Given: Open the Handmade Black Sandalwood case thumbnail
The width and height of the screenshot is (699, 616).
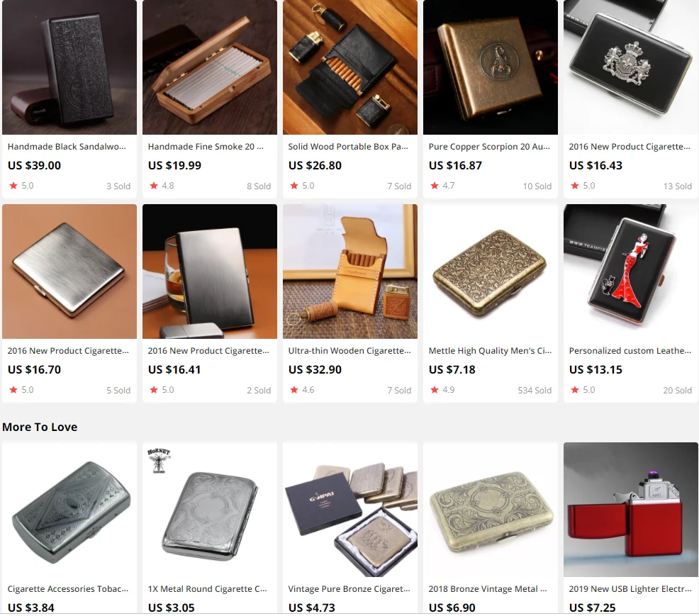Looking at the screenshot, I should (69, 67).
